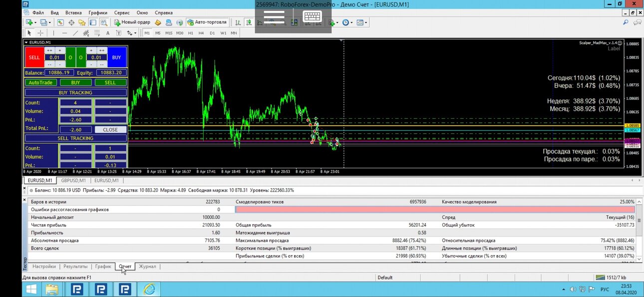
Task: Select the equidistant channel tool
Action: [86, 33]
